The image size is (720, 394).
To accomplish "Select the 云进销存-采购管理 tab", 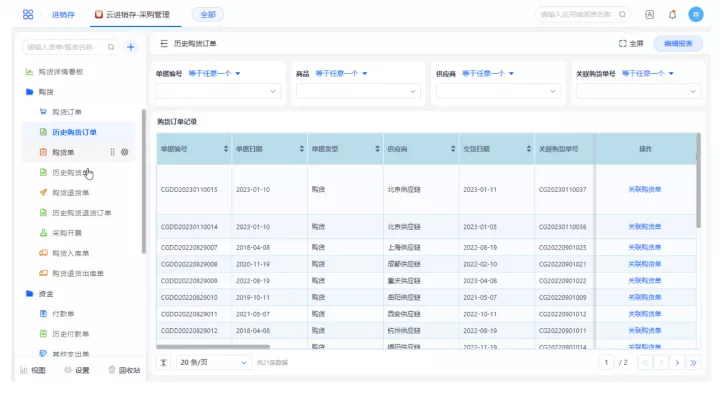I will tap(132, 15).
